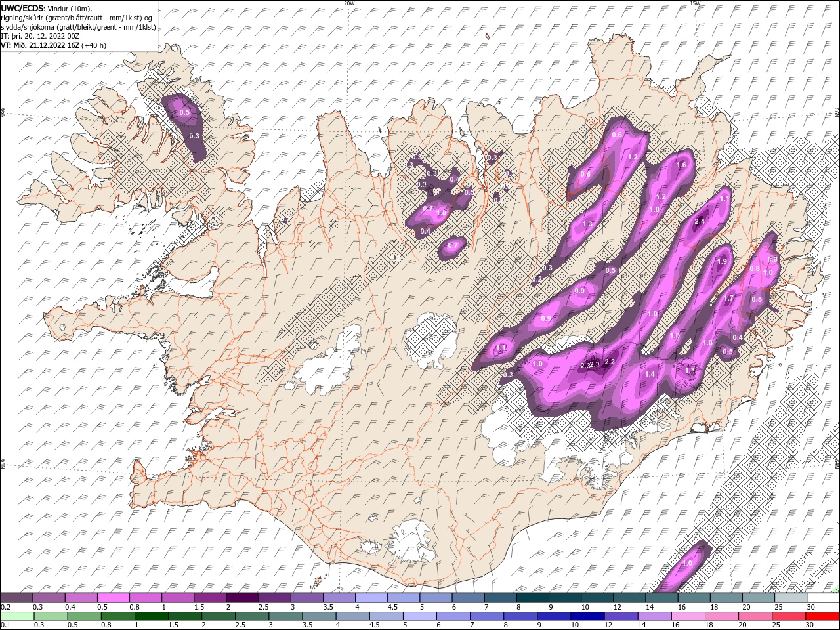Click the 20W longitude label

(349, 3)
